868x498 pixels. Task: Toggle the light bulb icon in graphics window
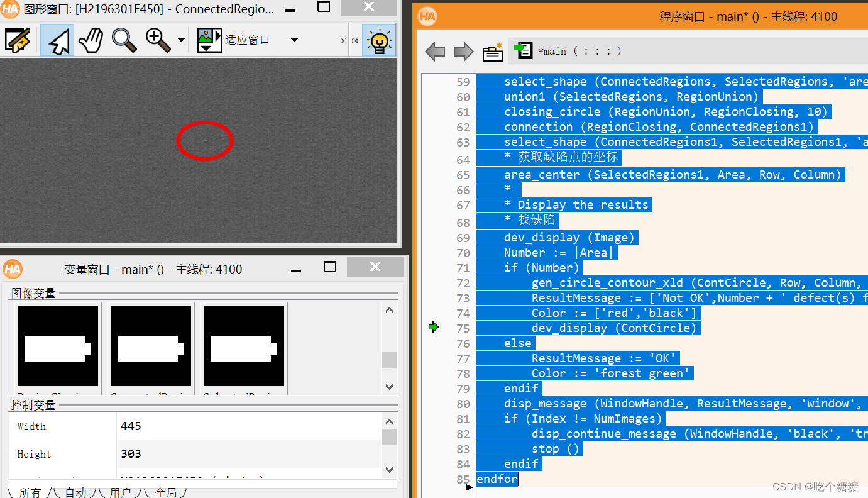click(380, 40)
